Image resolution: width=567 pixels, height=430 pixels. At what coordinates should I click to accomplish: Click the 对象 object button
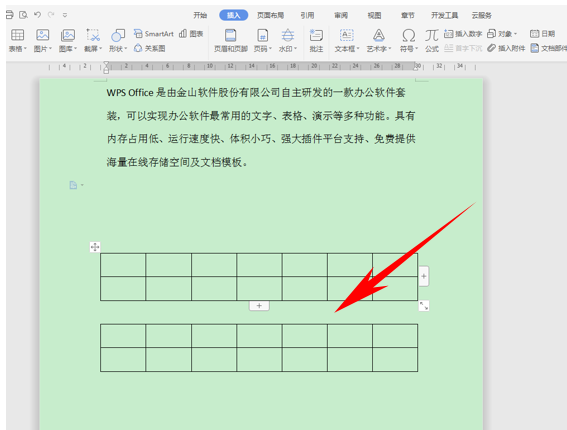pos(502,34)
